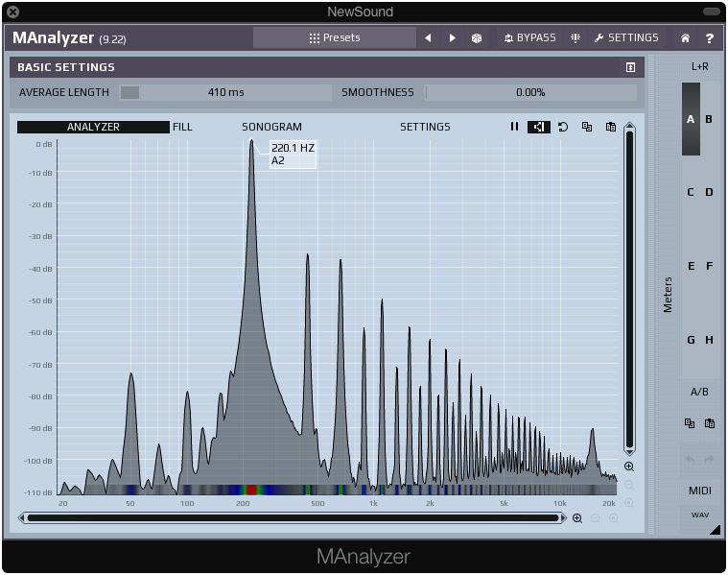Switch to the SONOGRAM tab
Screen dimensions: 728x575
[x=271, y=127]
